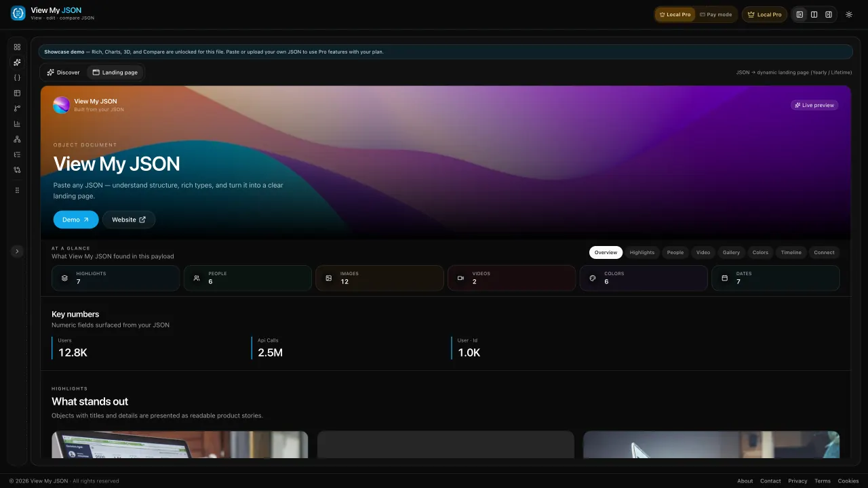Jump to the Timeline section pill
Viewport: 868px width, 488px height.
[x=791, y=252]
